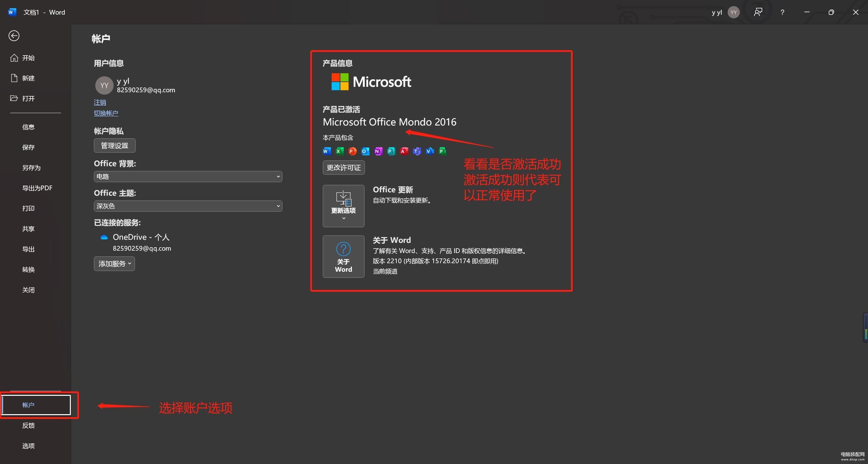Select 另存为 in the sidebar
The image size is (868, 464).
coord(32,168)
